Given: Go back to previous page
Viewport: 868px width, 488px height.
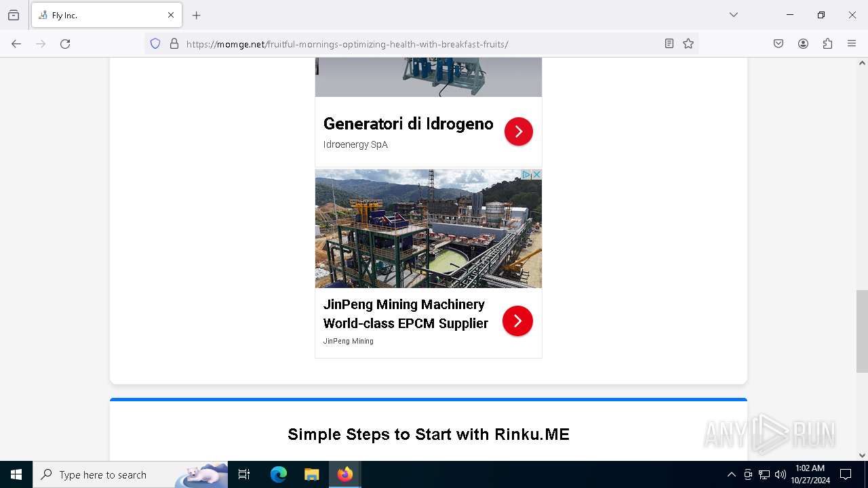Looking at the screenshot, I should (x=16, y=44).
